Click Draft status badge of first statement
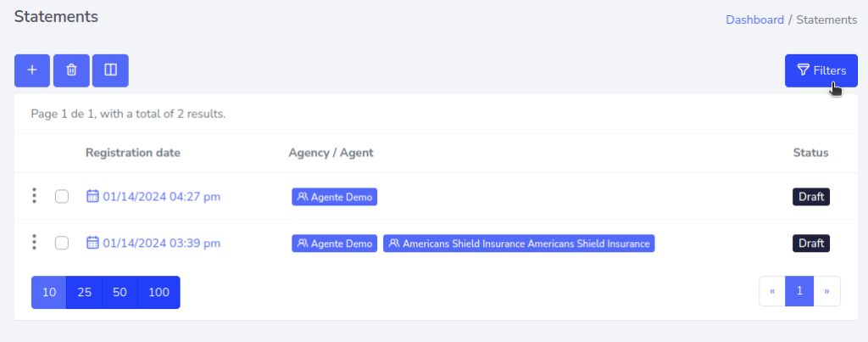This screenshot has width=868, height=342. (x=811, y=197)
